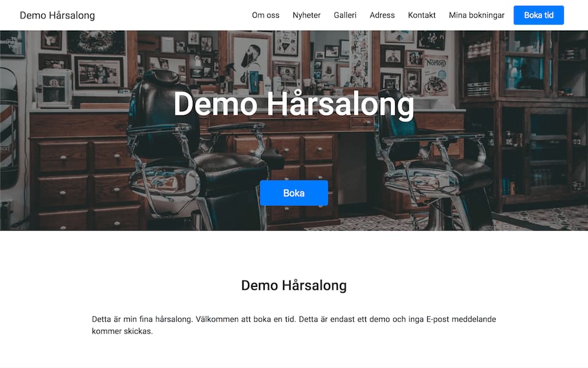Click the white sterilizer box on the counter
Image resolution: width=588 pixels, height=368 pixels.
54,88
